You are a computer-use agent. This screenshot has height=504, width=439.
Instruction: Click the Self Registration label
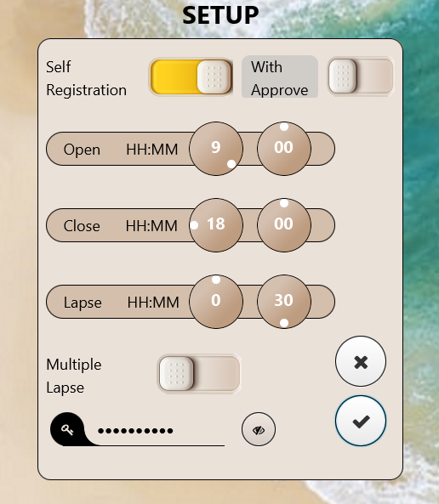click(x=86, y=78)
